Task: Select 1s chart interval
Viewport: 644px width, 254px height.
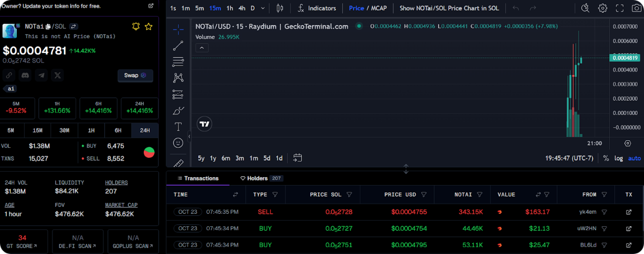Action: 173,8
